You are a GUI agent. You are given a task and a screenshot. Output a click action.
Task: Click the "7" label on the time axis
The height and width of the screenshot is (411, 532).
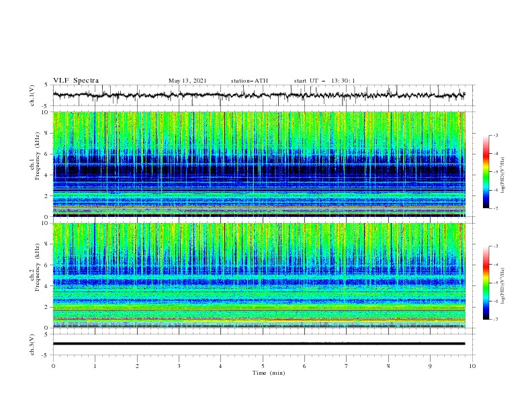[x=346, y=366]
